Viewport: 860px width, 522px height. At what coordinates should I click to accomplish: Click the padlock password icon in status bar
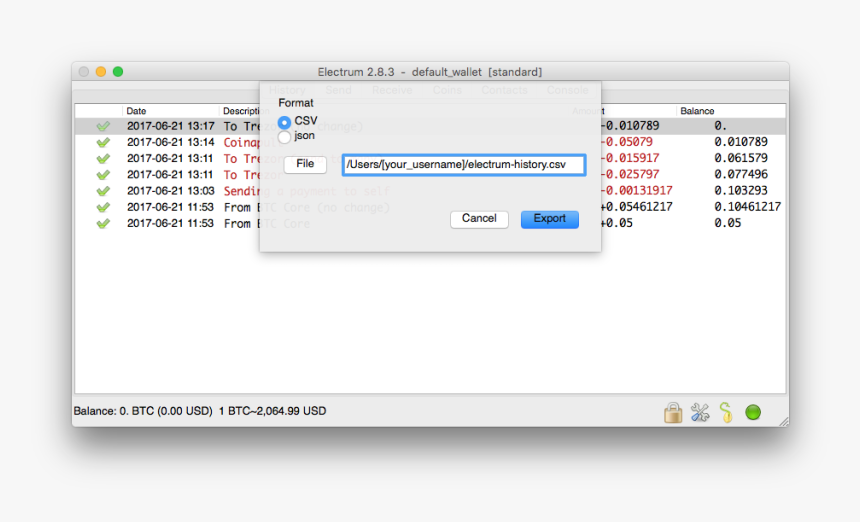click(673, 412)
